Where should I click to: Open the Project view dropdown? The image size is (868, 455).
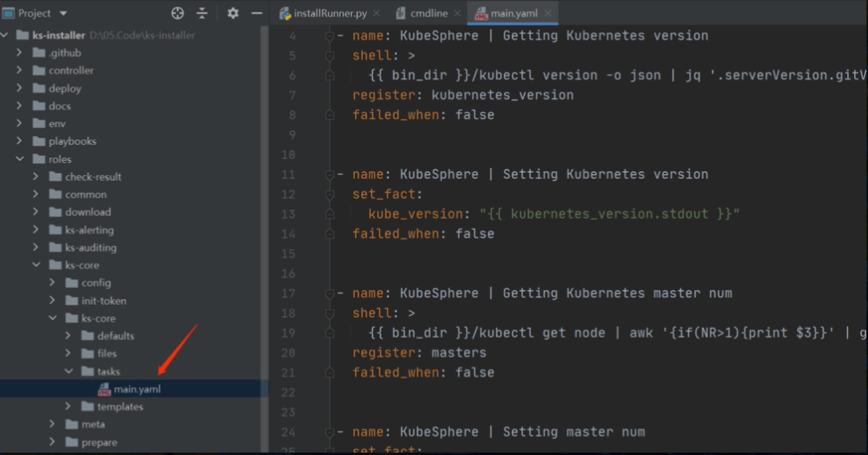(63, 14)
